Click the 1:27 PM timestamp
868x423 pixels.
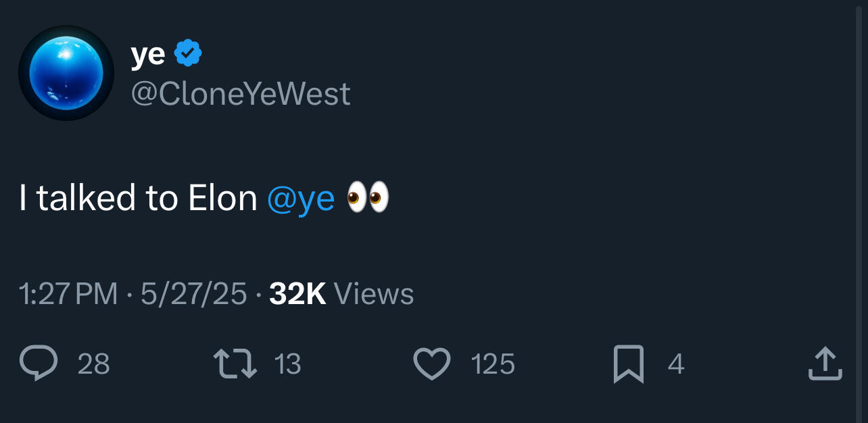click(68, 294)
